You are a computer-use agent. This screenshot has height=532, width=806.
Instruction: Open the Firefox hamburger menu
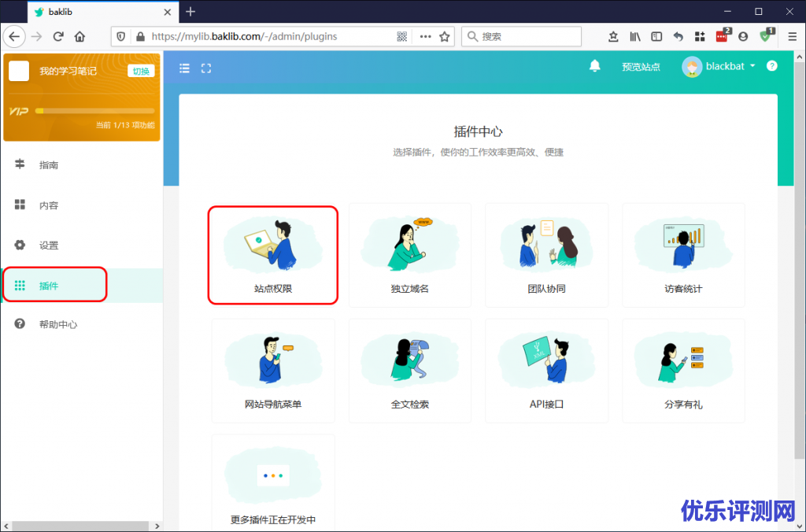792,36
